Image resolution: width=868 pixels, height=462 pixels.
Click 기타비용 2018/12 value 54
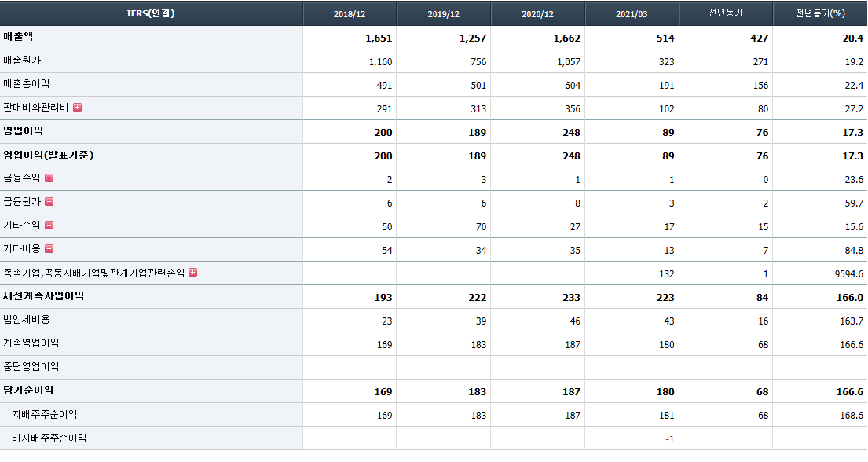coord(387,251)
